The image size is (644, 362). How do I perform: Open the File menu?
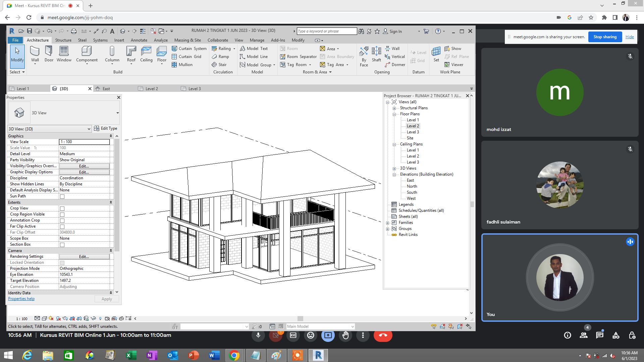[15, 40]
